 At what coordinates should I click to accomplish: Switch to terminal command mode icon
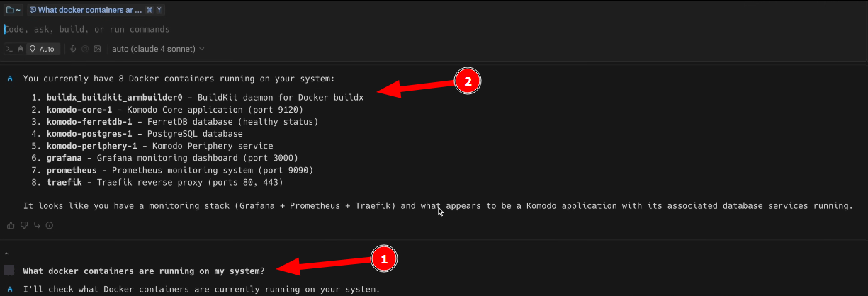point(9,49)
